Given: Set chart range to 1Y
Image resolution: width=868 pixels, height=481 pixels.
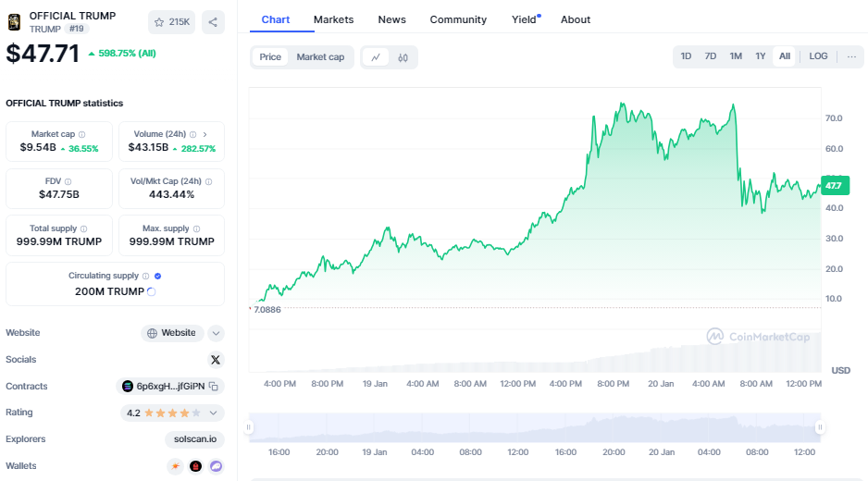Looking at the screenshot, I should point(760,56).
